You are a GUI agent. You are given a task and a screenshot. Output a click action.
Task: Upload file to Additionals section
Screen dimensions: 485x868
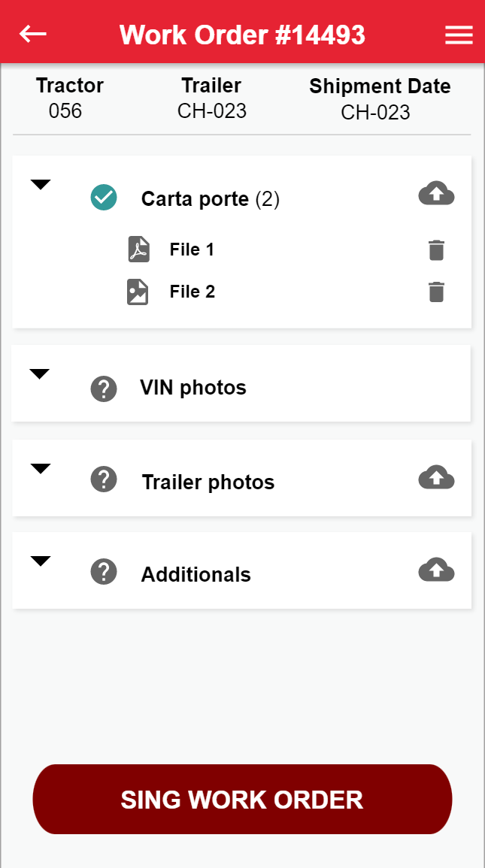pyautogui.click(x=436, y=570)
